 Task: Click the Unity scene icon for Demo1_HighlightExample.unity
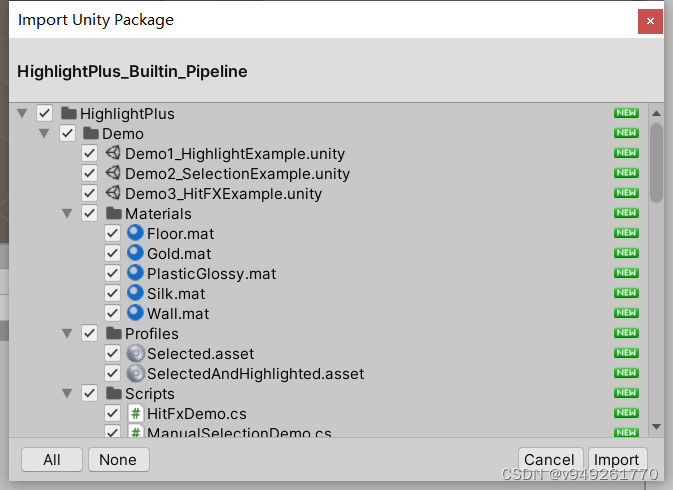[113, 153]
